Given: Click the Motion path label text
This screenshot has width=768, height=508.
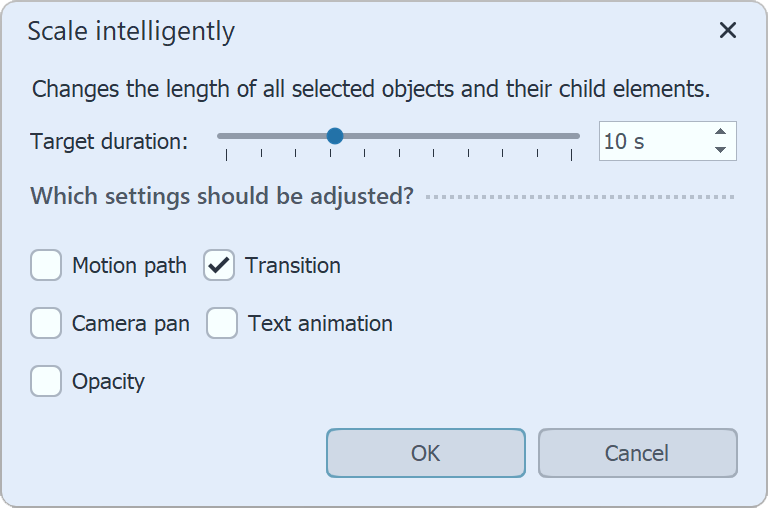Looking at the screenshot, I should pyautogui.click(x=129, y=265).
